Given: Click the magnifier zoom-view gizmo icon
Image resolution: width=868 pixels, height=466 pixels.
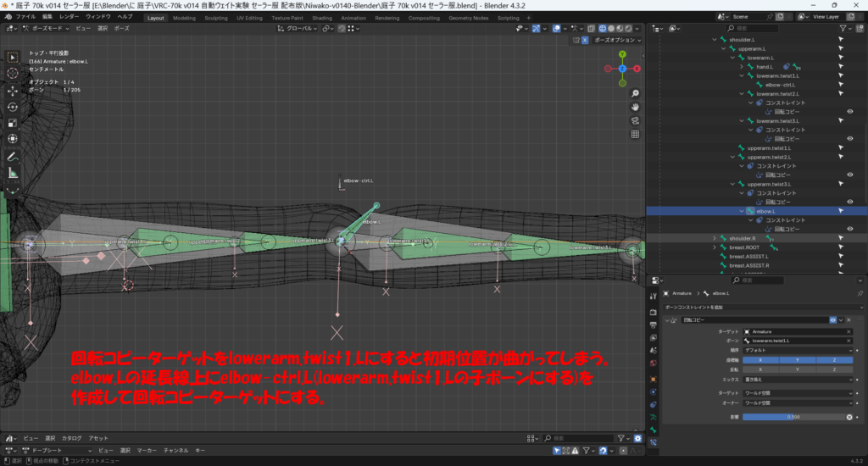Looking at the screenshot, I should (x=636, y=92).
